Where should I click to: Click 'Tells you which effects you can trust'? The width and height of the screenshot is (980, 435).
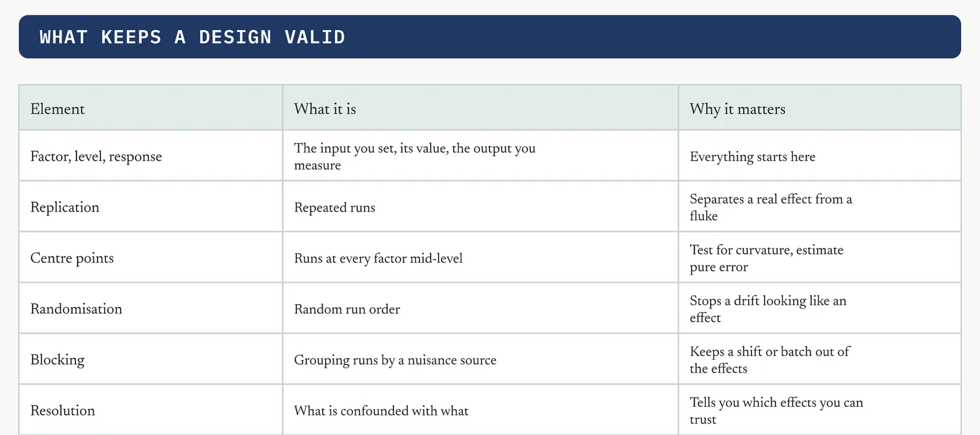point(777,411)
